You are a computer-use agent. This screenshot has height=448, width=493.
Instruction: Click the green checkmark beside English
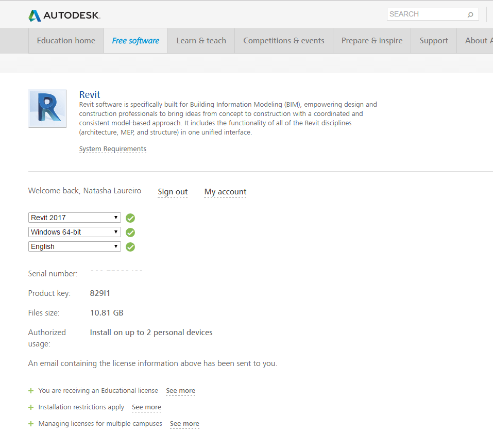point(130,247)
